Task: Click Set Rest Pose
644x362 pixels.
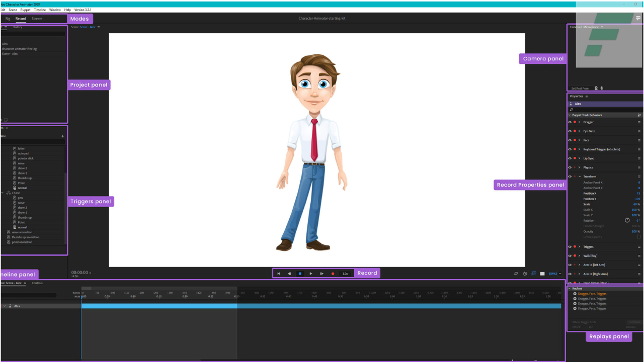Action: coord(580,88)
